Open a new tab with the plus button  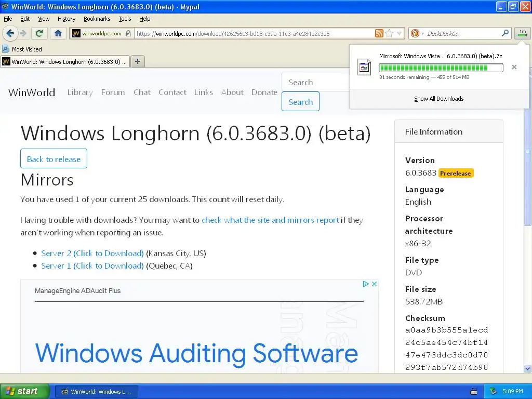tap(137, 61)
